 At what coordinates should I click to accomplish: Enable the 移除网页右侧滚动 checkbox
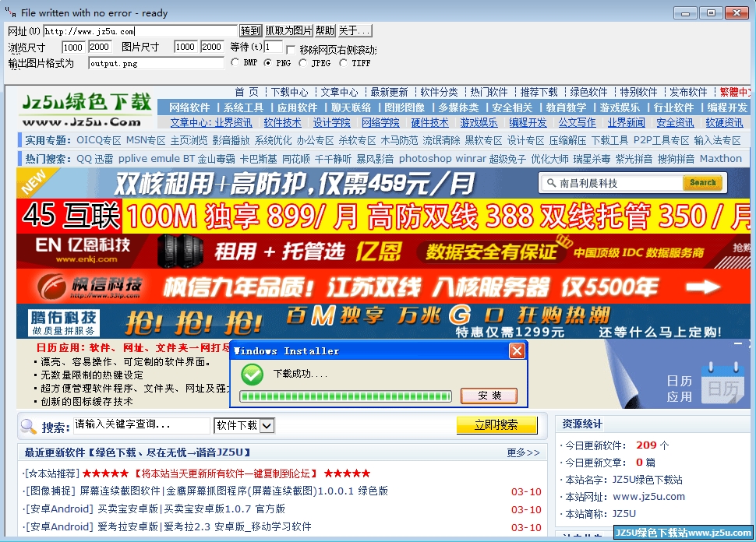291,50
